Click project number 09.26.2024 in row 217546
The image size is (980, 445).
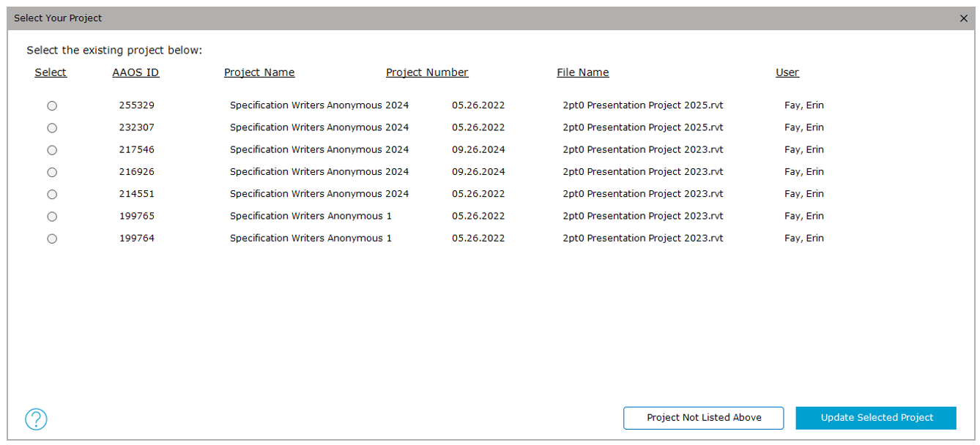(478, 149)
